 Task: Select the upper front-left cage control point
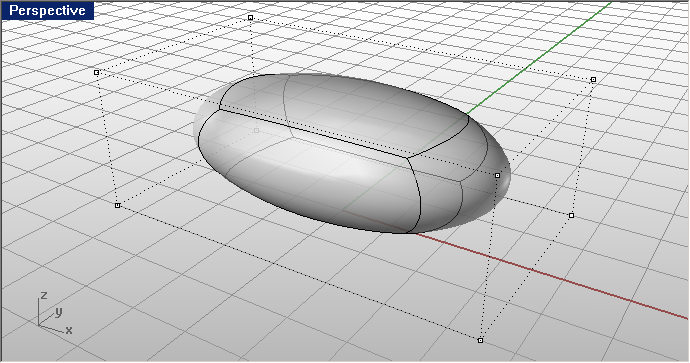click(x=97, y=72)
